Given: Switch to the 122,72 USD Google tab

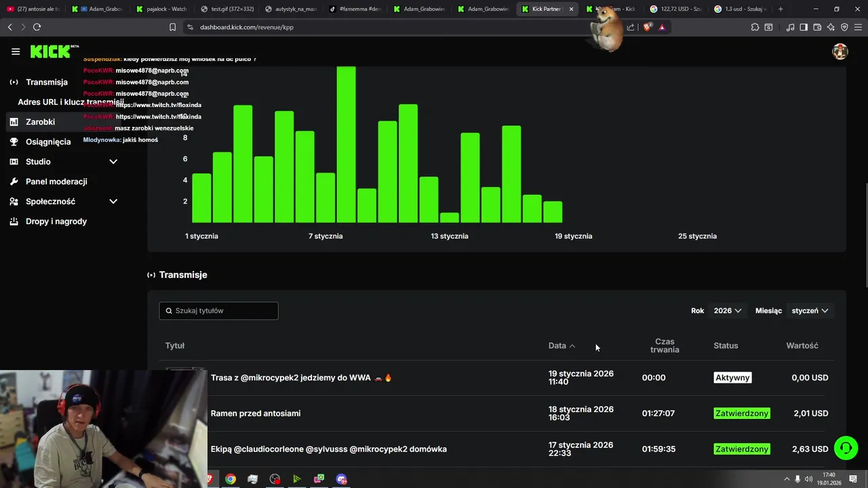Looking at the screenshot, I should (676, 9).
